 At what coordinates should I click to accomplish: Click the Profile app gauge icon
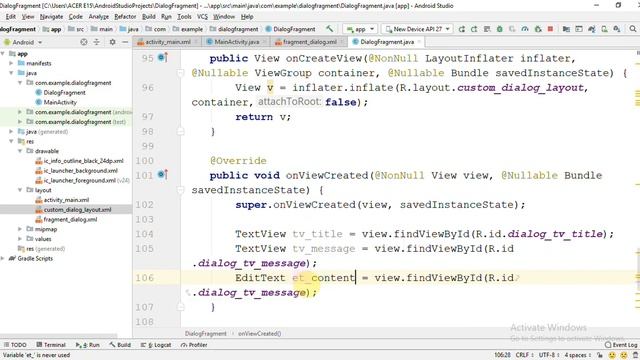[525, 29]
